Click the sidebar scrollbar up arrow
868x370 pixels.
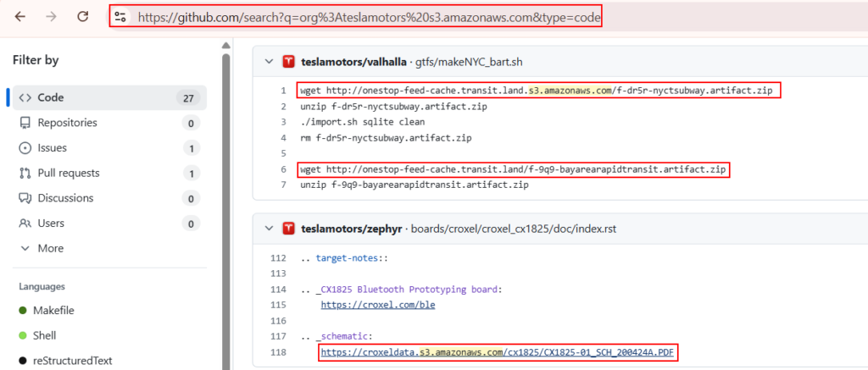tap(225, 46)
